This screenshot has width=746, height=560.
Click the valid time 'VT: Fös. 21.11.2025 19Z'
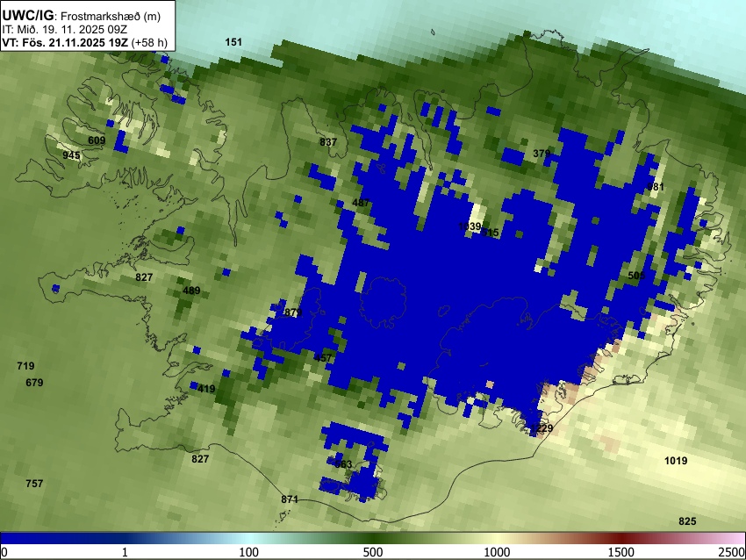click(65, 42)
